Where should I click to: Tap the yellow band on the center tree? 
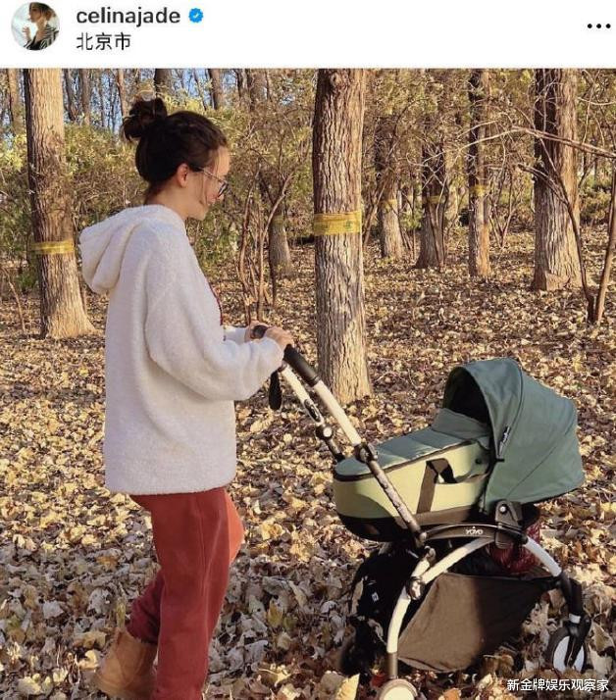click(x=336, y=223)
